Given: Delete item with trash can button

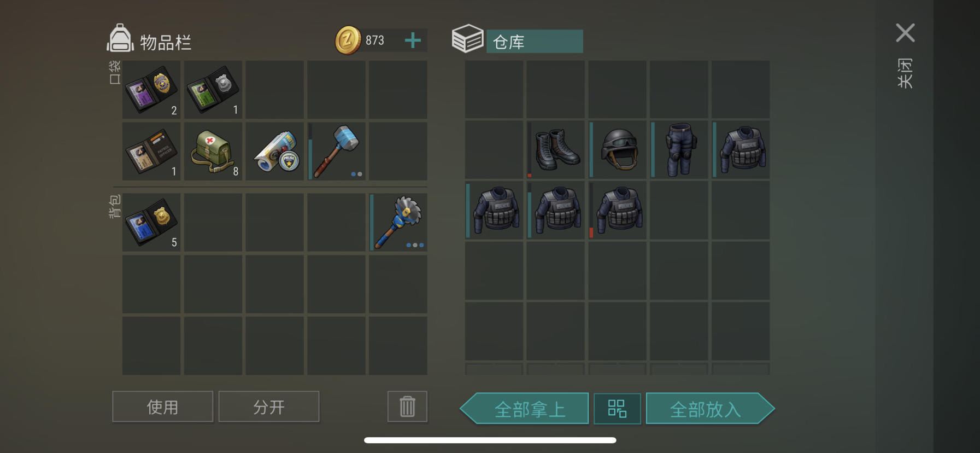Looking at the screenshot, I should 407,406.
